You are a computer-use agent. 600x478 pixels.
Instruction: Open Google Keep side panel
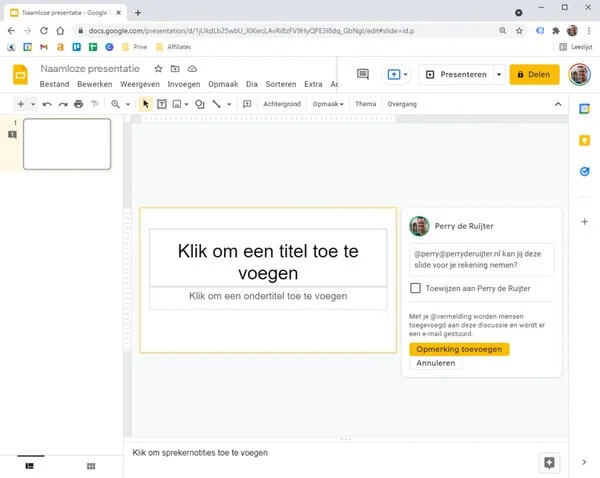(x=584, y=140)
